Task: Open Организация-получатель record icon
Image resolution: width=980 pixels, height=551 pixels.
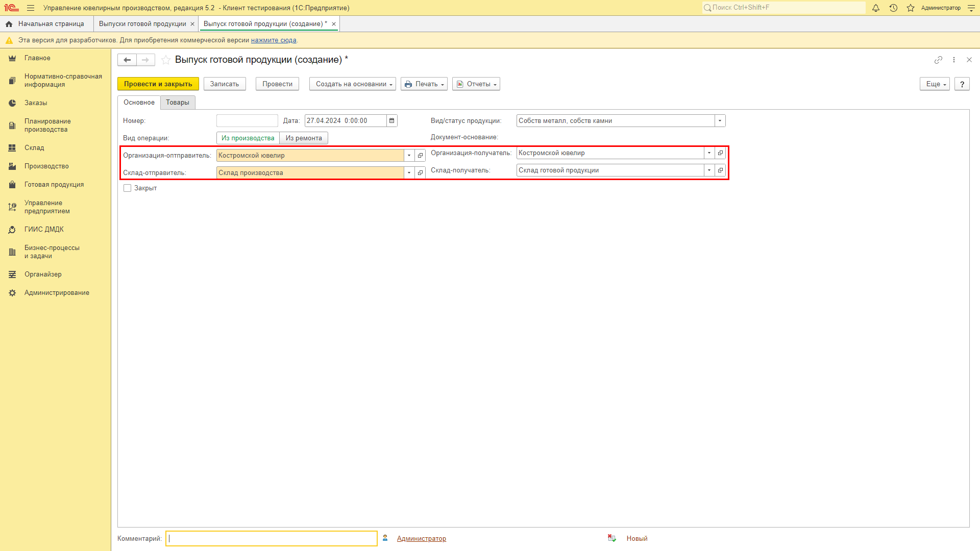Action: (x=720, y=153)
